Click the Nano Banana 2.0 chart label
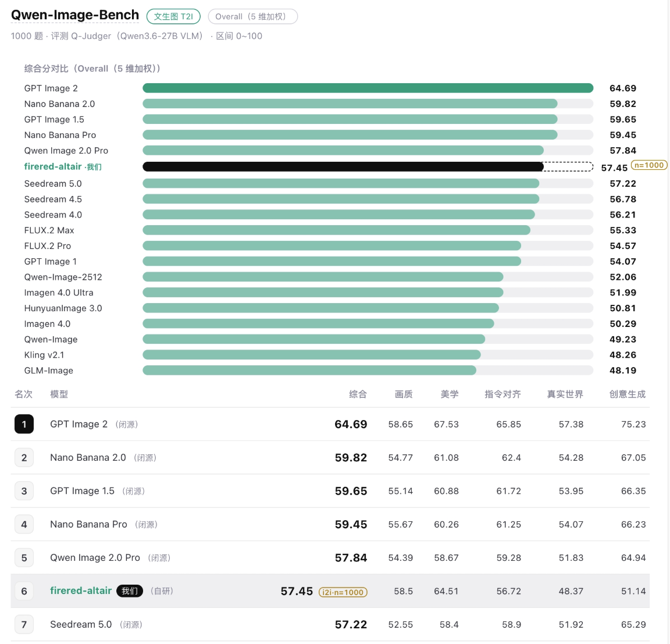Screen dimensions: 670x644 59,104
